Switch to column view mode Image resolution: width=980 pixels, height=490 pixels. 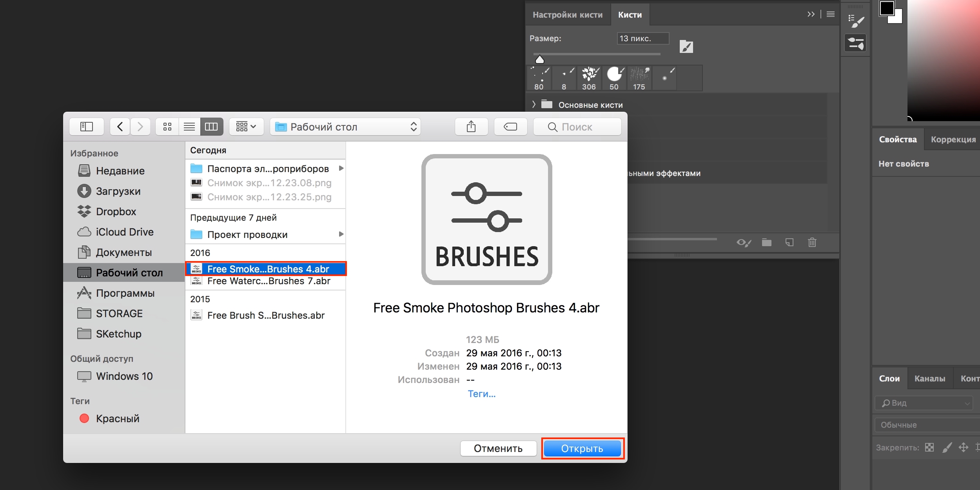(211, 127)
